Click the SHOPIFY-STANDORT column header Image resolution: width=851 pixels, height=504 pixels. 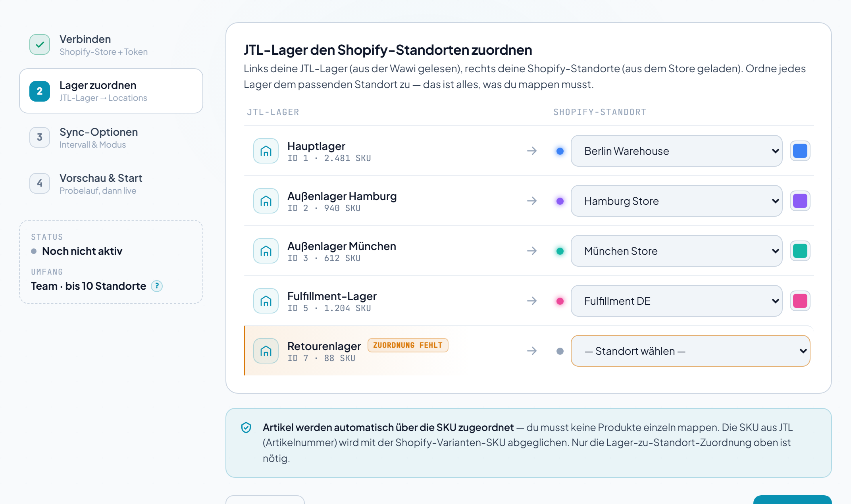(x=600, y=112)
